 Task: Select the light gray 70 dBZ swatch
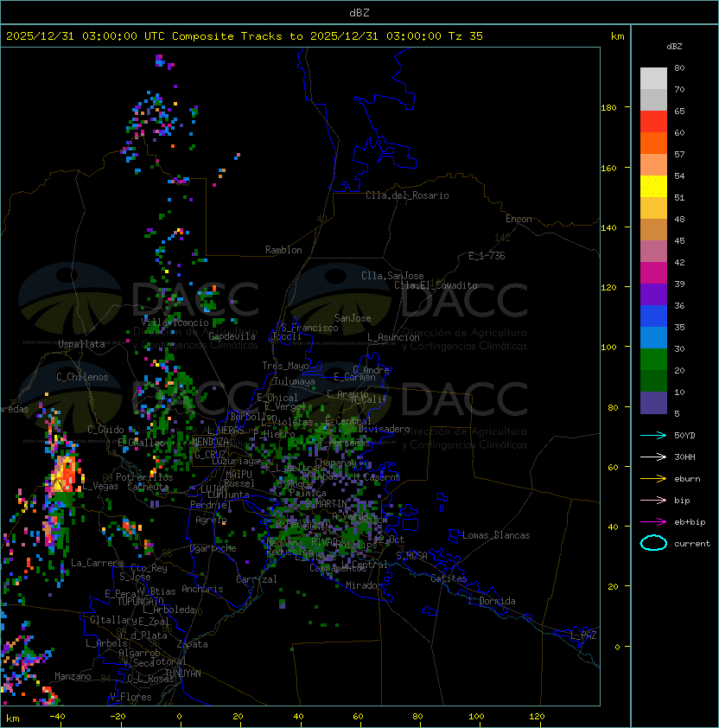[653, 79]
